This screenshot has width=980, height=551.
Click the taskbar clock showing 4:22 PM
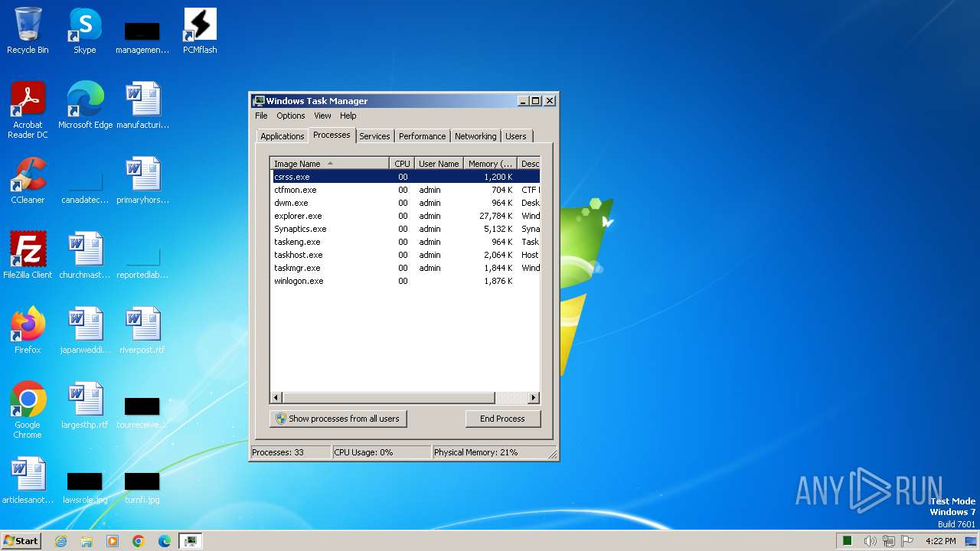point(940,541)
